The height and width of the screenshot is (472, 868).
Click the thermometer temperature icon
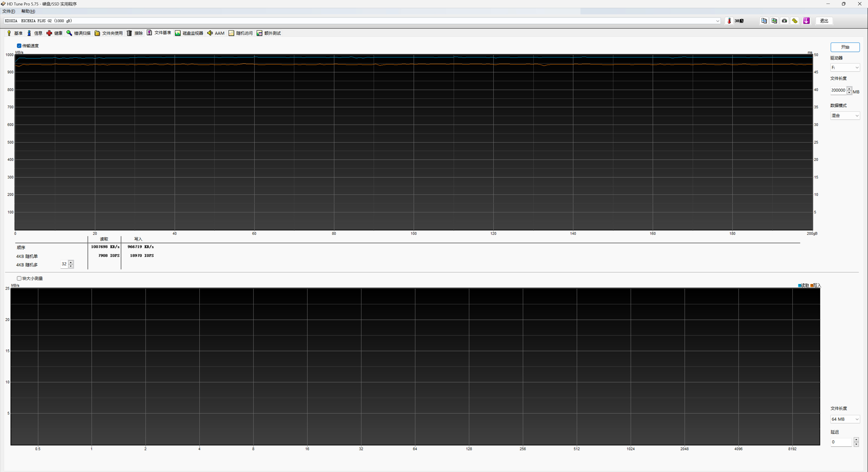[729, 21]
